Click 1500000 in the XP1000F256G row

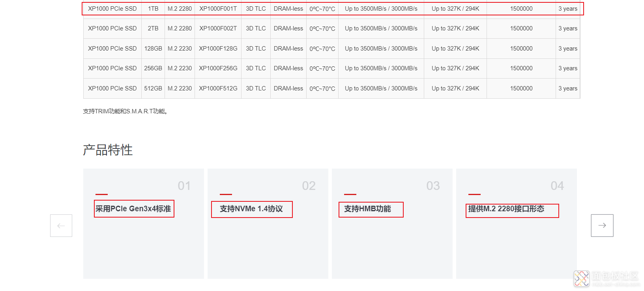coord(521,68)
